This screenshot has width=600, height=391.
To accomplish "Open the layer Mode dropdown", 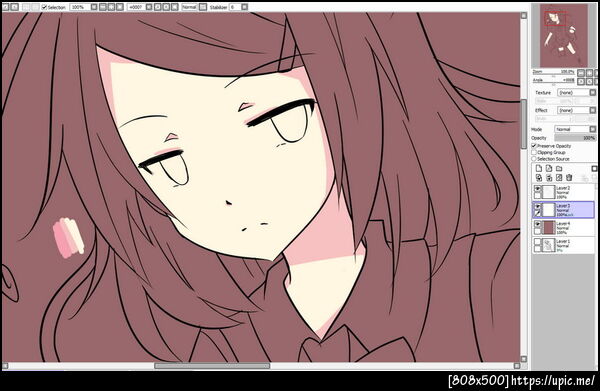I will 575,129.
